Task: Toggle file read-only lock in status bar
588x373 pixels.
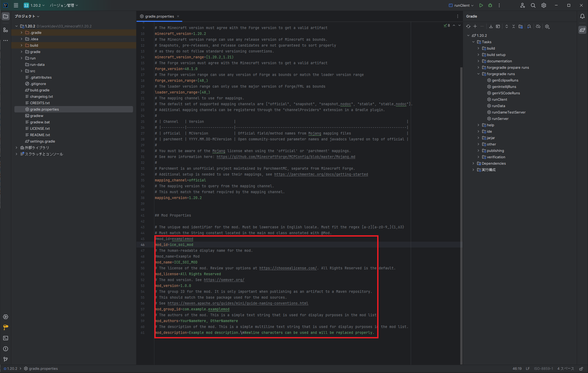Action: (581, 369)
